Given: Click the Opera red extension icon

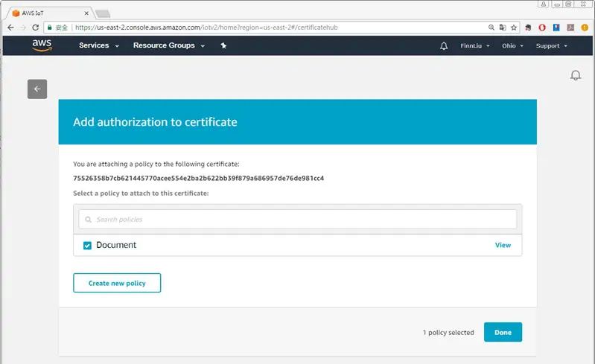Looking at the screenshot, I should (542, 28).
